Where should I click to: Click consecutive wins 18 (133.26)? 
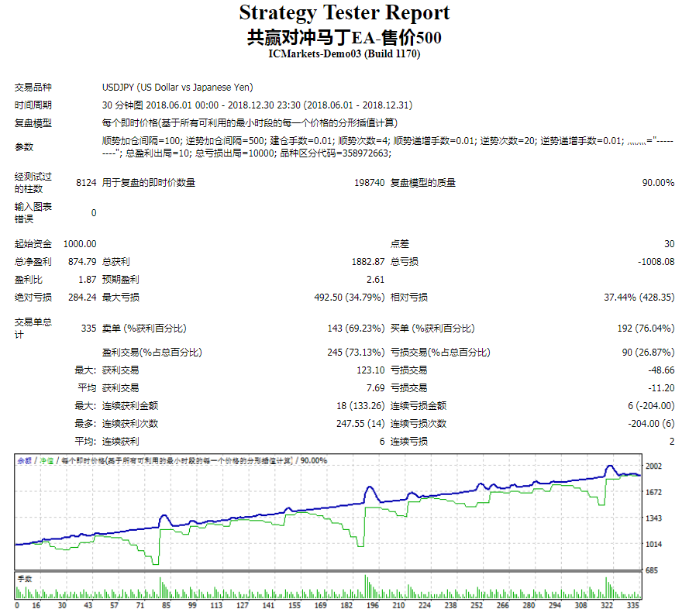pyautogui.click(x=360, y=406)
